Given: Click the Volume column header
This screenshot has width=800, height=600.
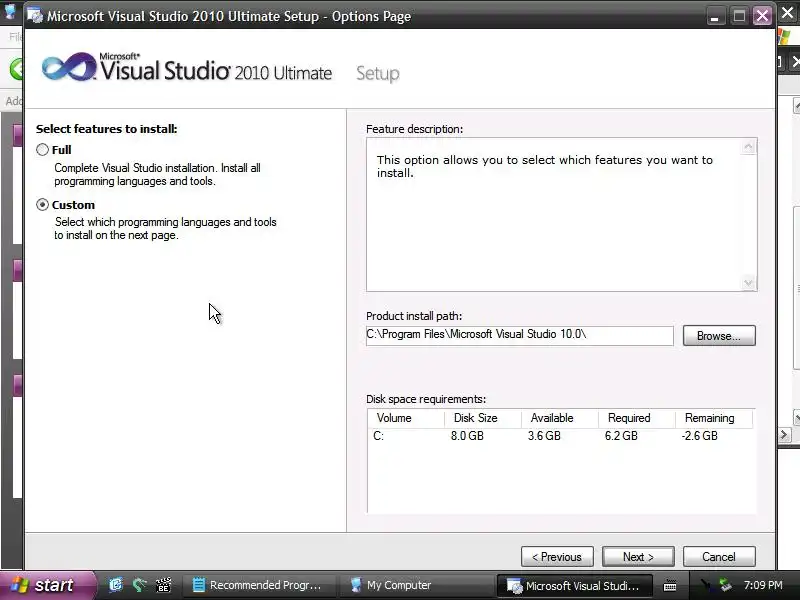Looking at the screenshot, I should tap(406, 418).
